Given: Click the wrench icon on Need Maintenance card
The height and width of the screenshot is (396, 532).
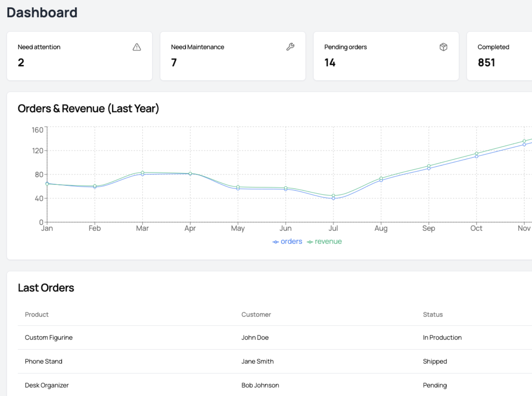Looking at the screenshot, I should (x=290, y=47).
